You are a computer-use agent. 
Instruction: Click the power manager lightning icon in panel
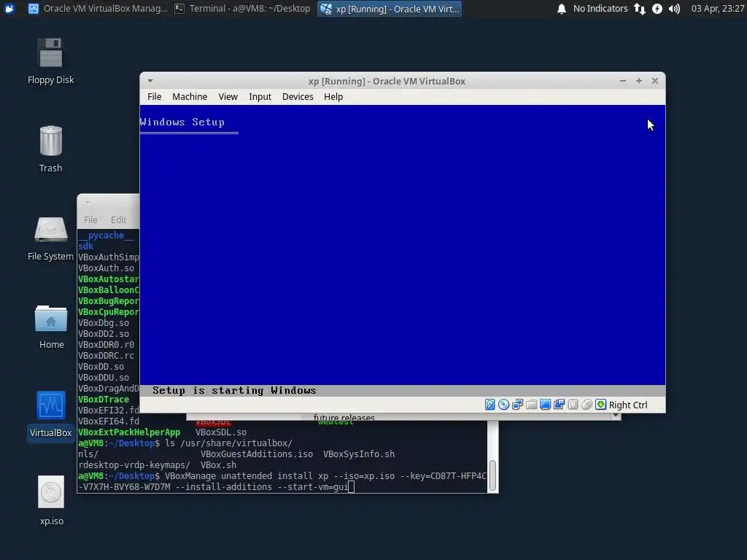coord(657,9)
